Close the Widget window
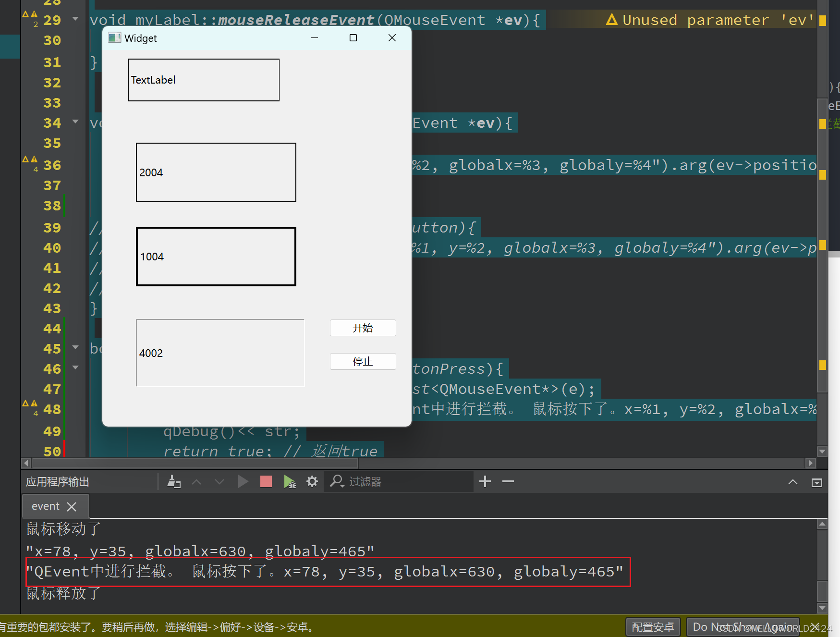Viewport: 840px width, 637px height. pos(392,38)
